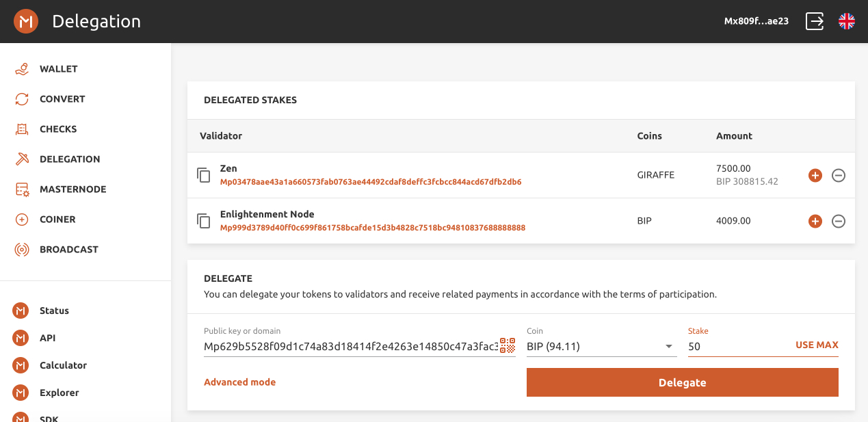The height and width of the screenshot is (422, 868).
Task: Switch to Advanced mode
Action: pos(240,382)
